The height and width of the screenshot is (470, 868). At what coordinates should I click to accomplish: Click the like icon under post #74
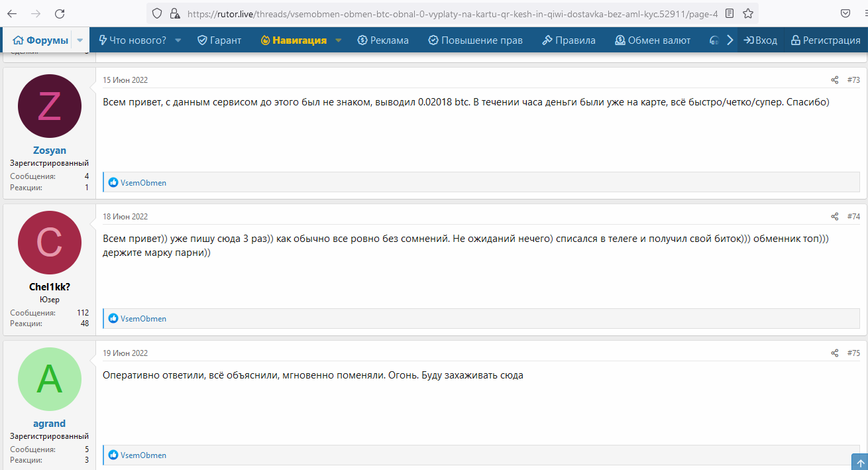coord(113,319)
